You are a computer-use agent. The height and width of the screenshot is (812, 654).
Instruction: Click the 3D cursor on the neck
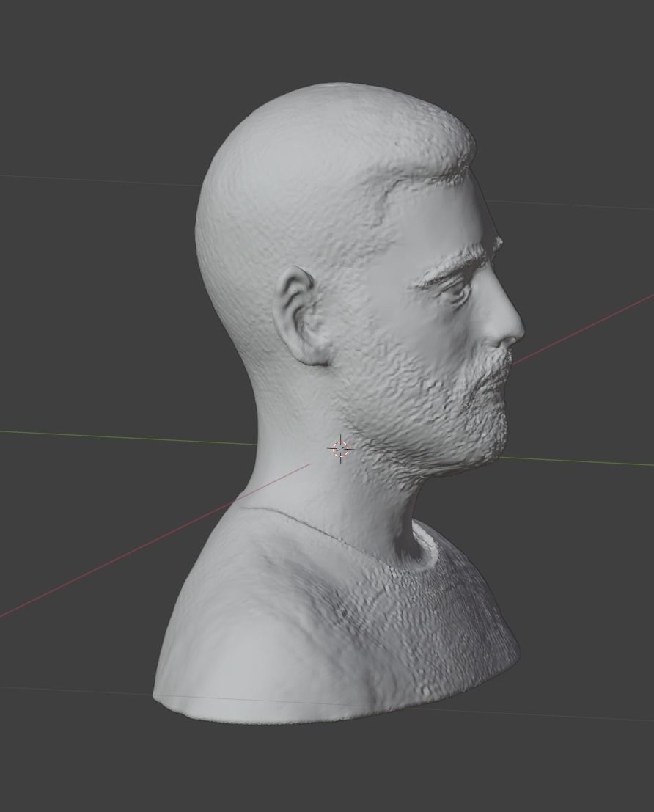click(x=341, y=448)
